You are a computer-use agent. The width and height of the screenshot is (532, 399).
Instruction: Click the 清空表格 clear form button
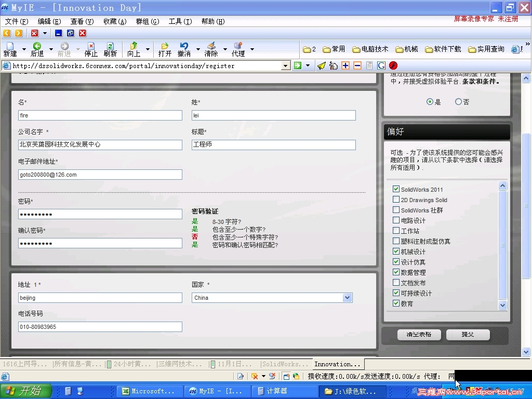coord(419,335)
